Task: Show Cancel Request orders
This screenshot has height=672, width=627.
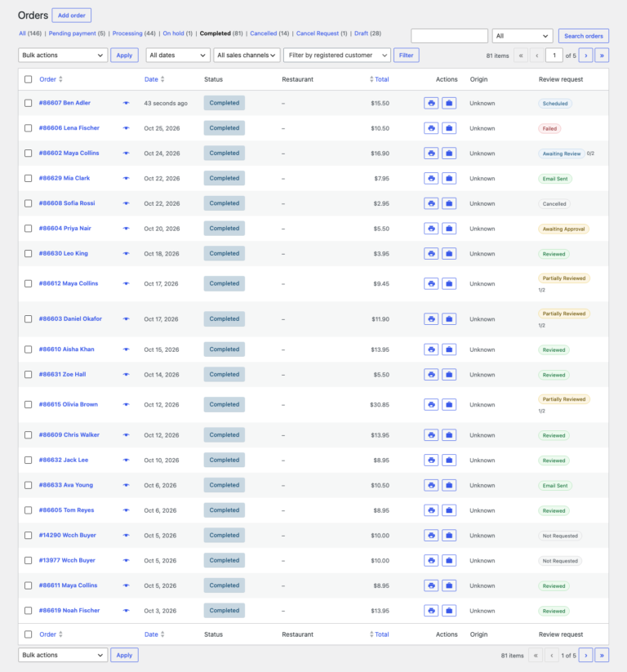Action: tap(317, 33)
